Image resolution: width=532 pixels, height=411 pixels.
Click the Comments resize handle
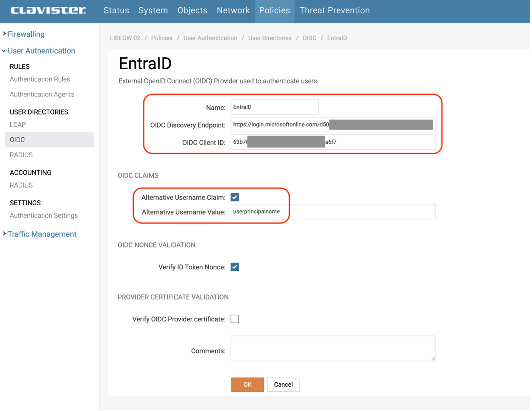[433, 358]
